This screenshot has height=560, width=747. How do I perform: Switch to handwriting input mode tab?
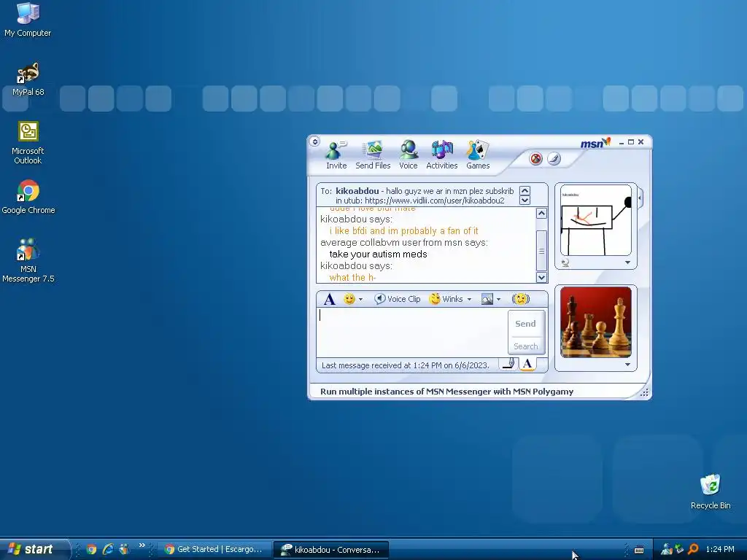tap(508, 365)
